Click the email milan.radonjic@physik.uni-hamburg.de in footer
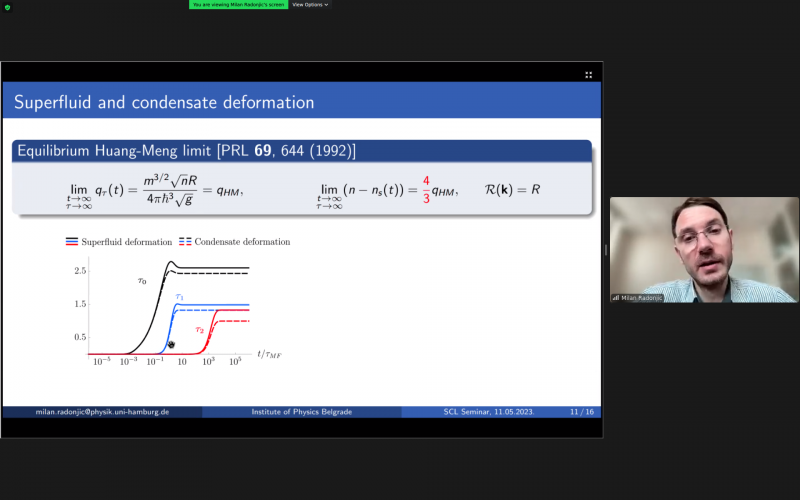 point(102,412)
